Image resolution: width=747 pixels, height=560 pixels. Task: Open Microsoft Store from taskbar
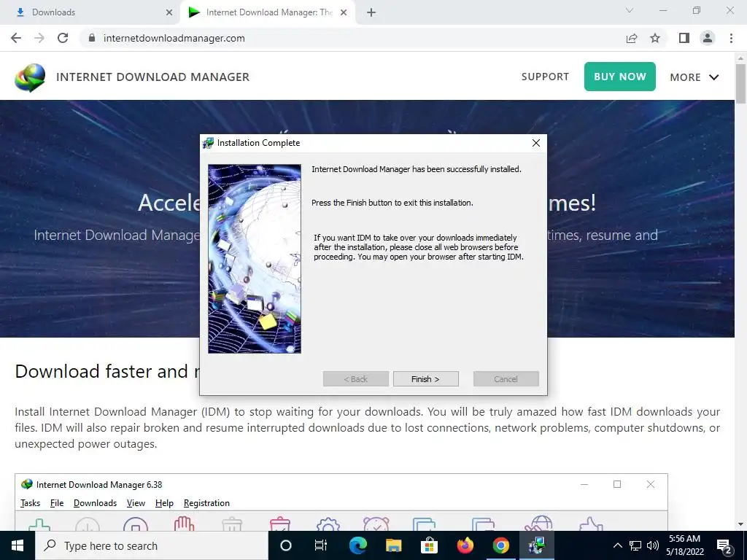click(x=429, y=545)
